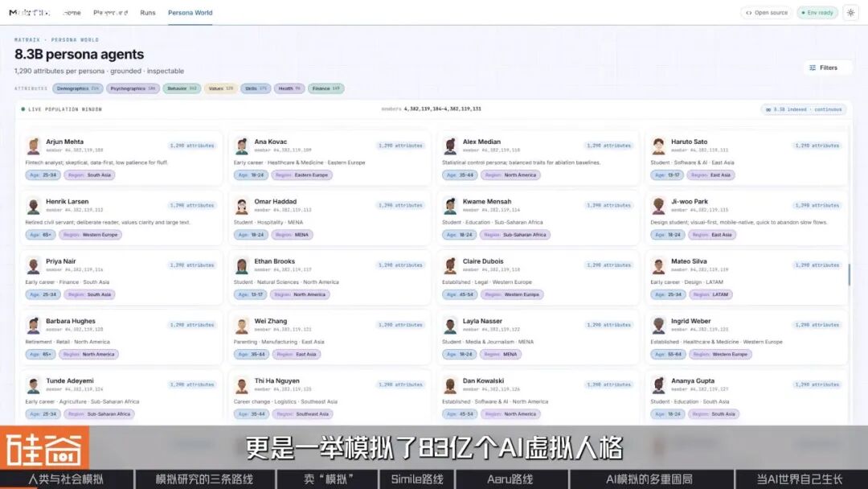
Task: Click 'Fintech analyst; skeptical, data-first' description
Action: [96, 162]
